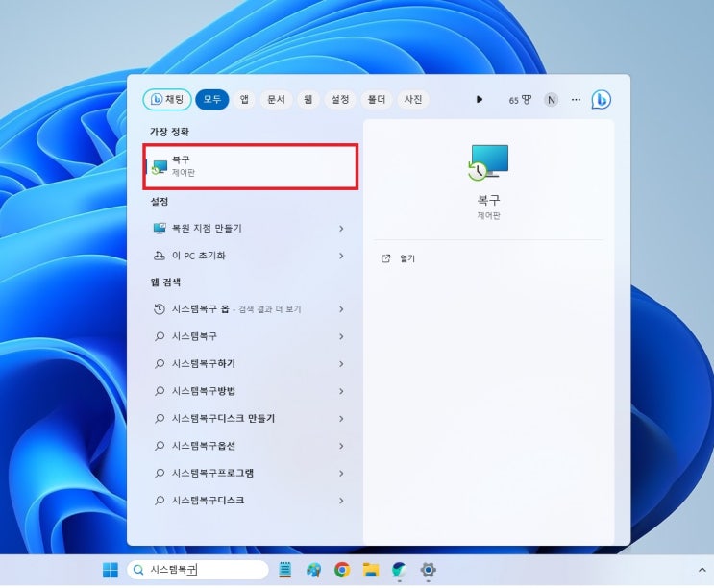The height and width of the screenshot is (588, 714).
Task: Switch to the 설정 filter tab
Action: pyautogui.click(x=339, y=99)
